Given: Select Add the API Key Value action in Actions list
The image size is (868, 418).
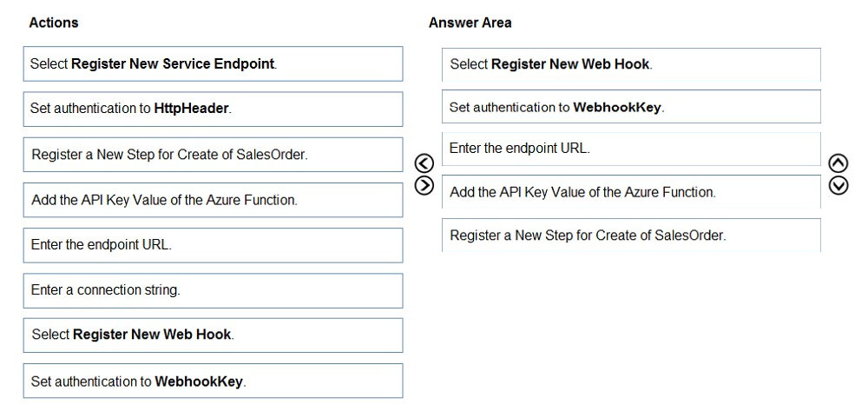Looking at the screenshot, I should tap(214, 200).
